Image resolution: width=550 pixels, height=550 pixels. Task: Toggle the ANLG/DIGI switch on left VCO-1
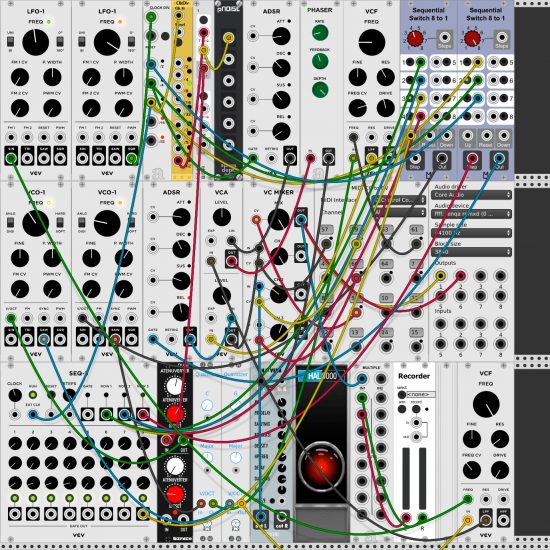(x=11, y=222)
